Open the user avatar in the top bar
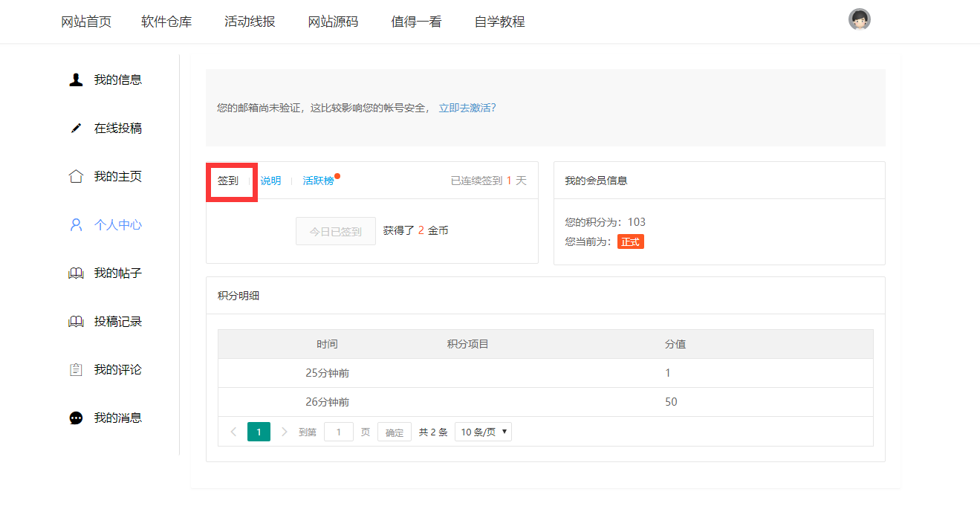980x532 pixels. click(x=859, y=19)
